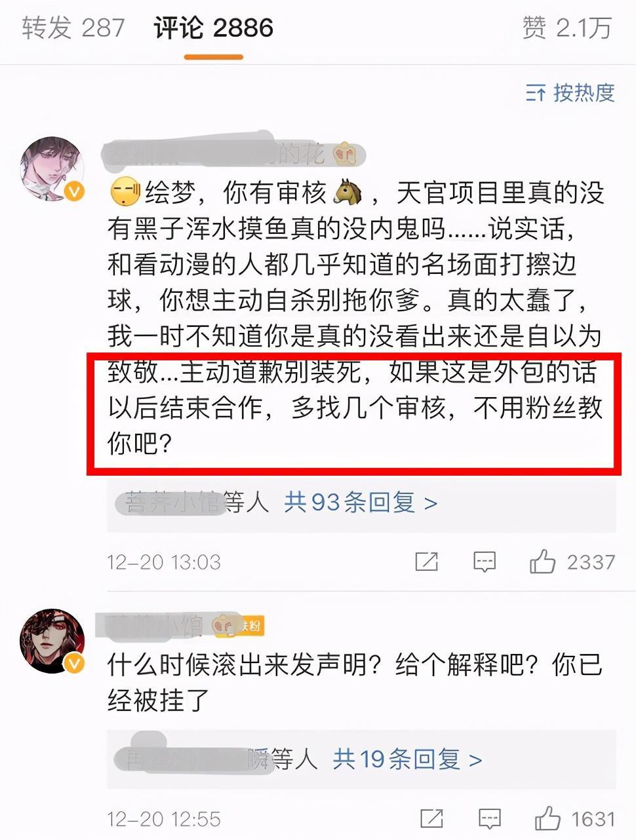636x840 pixels.
Task: View the second commenter's avatar profile
Action: (x=52, y=641)
